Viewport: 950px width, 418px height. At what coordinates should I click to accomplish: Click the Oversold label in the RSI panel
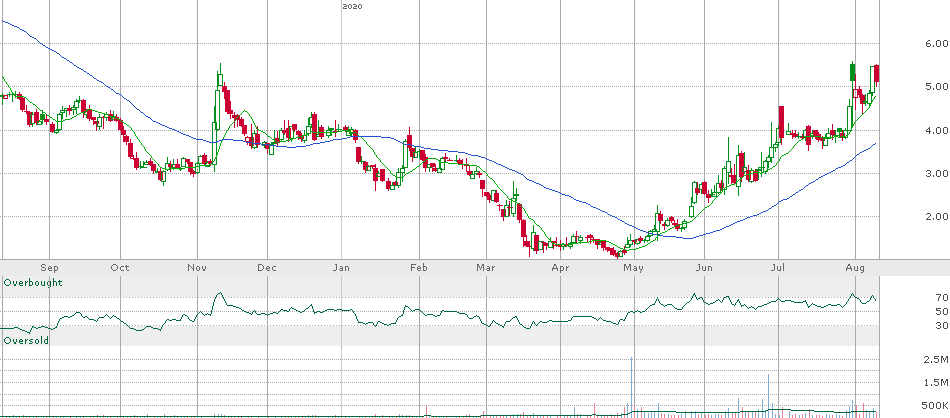coord(26,341)
